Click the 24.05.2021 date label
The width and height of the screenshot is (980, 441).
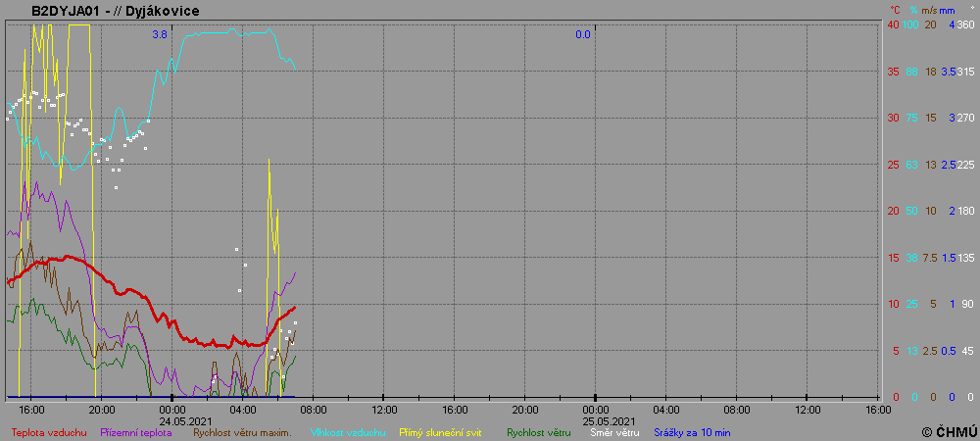(x=172, y=418)
